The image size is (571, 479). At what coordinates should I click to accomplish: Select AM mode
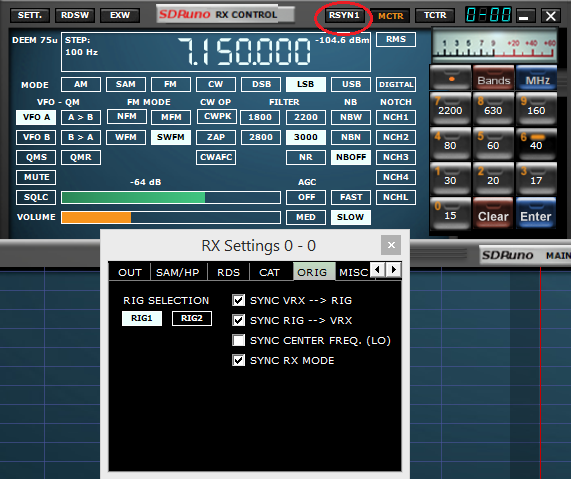coord(81,85)
